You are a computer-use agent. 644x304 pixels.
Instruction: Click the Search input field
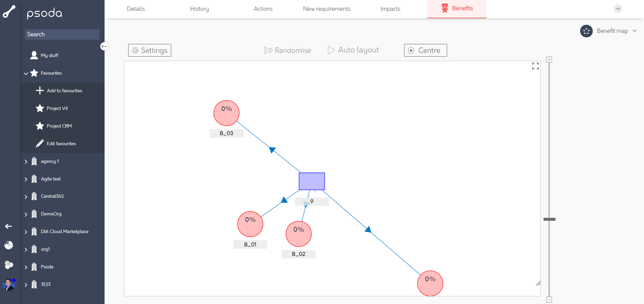click(62, 34)
